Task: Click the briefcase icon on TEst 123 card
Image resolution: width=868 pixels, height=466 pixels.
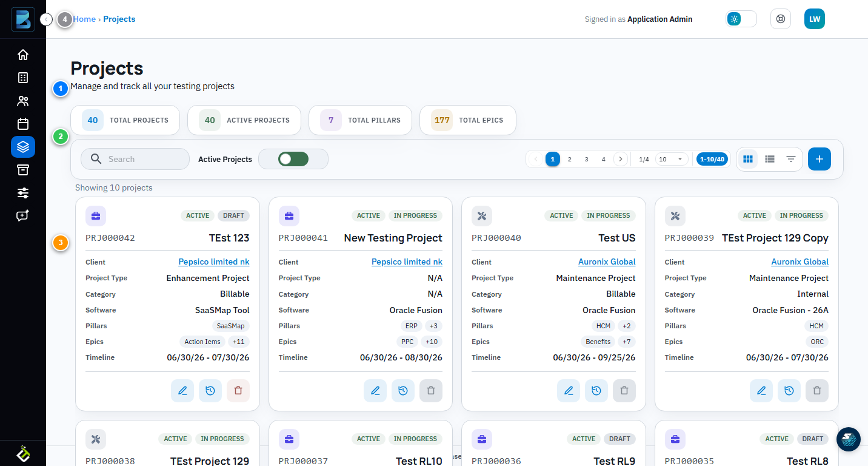Action: pyautogui.click(x=96, y=216)
